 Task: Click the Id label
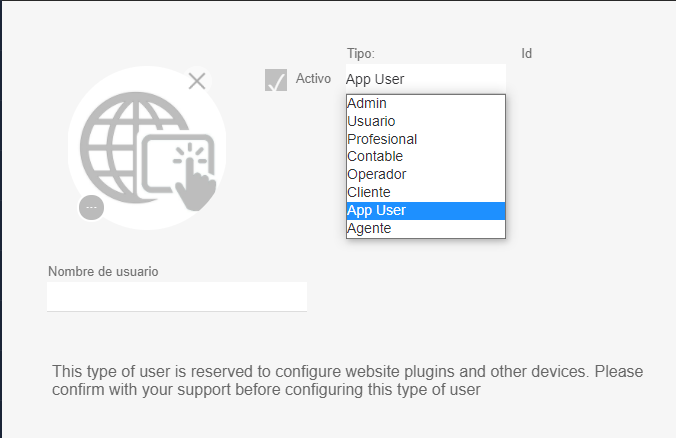[x=526, y=53]
